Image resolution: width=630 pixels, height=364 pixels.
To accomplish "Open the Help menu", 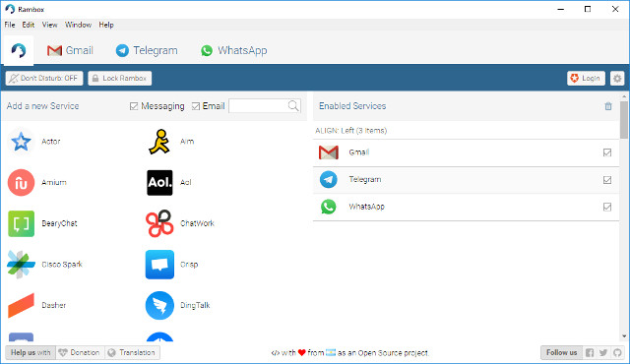I will pyautogui.click(x=106, y=25).
